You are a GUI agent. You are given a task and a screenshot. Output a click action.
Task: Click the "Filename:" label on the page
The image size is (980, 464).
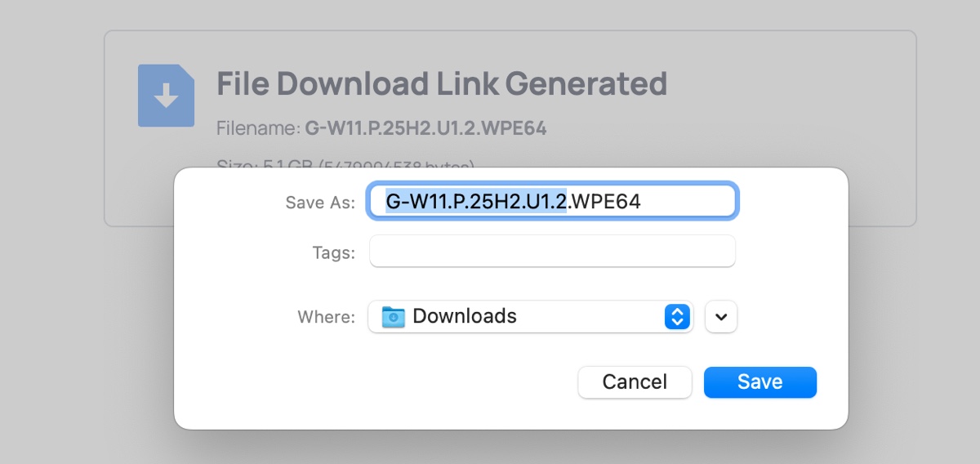[258, 128]
